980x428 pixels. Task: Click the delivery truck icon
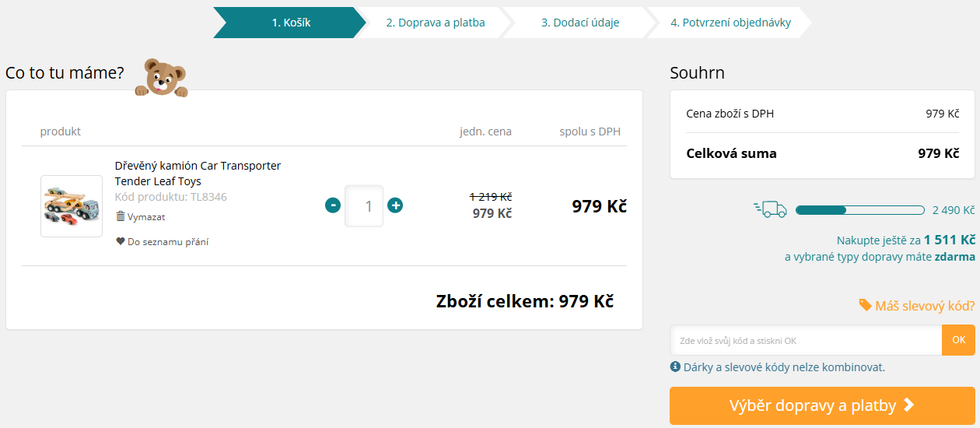[771, 209]
